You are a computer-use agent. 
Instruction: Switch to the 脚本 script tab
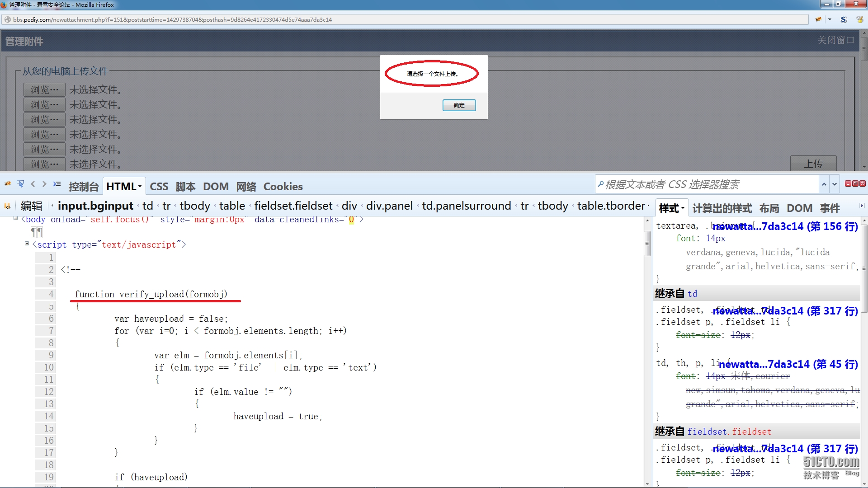[x=186, y=187]
